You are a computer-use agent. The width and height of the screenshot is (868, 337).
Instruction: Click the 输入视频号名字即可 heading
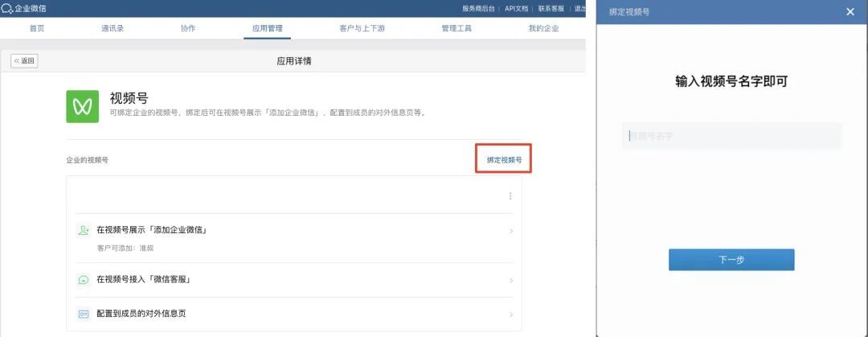click(x=731, y=81)
